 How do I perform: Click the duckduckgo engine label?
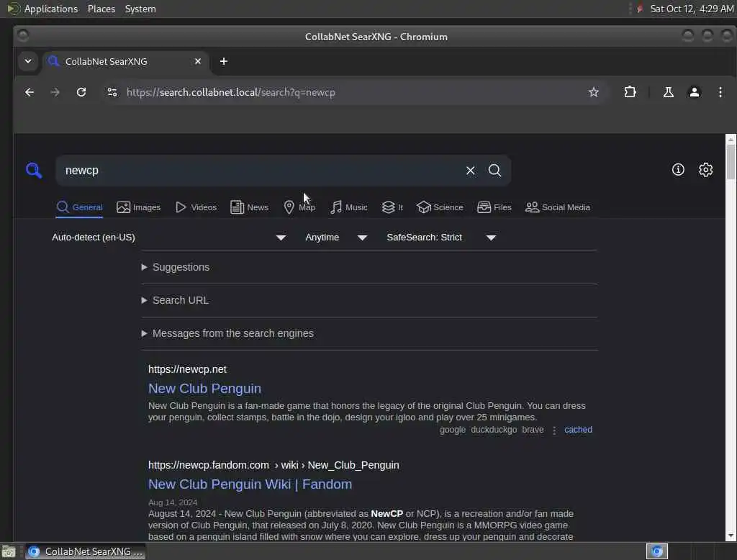point(494,430)
